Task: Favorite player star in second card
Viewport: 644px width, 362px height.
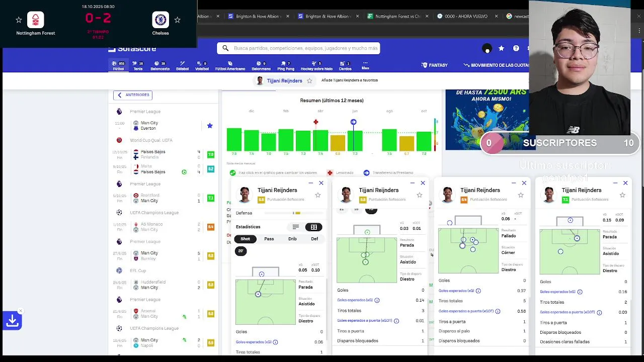Action: pos(419,195)
